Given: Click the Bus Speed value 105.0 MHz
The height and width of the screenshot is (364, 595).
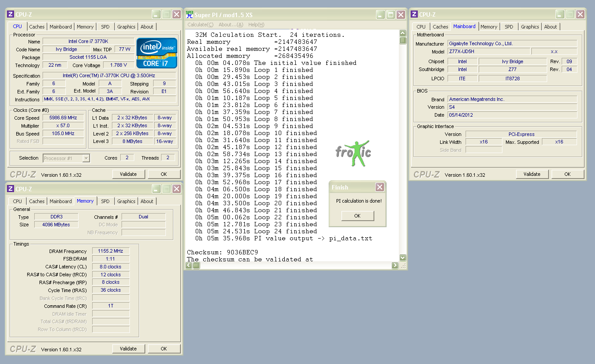Looking at the screenshot, I should coord(64,133).
